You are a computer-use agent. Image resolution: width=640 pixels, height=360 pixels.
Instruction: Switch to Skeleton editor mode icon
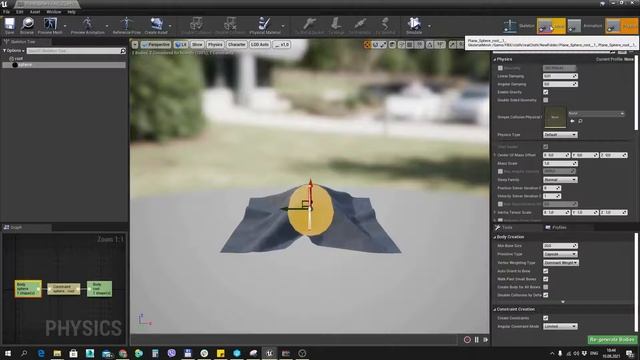[510, 26]
